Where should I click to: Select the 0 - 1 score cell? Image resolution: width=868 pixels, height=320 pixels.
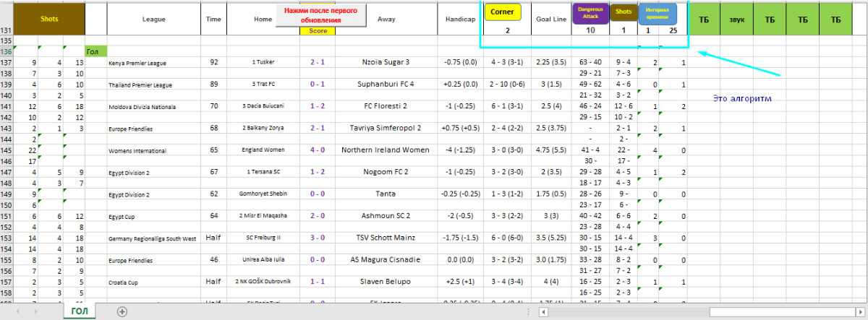pyautogui.click(x=318, y=85)
